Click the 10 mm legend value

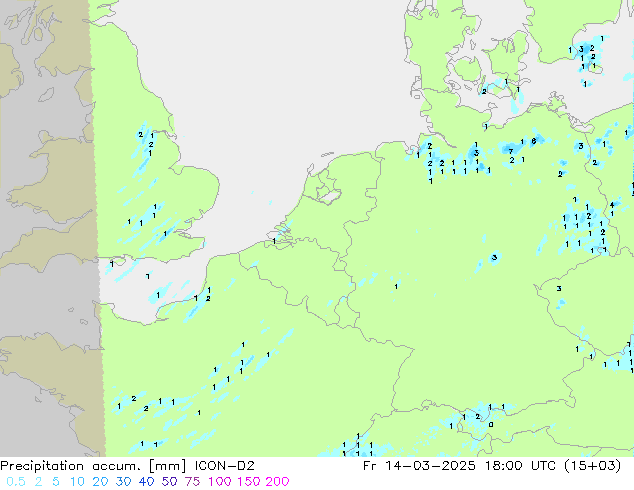77,482
